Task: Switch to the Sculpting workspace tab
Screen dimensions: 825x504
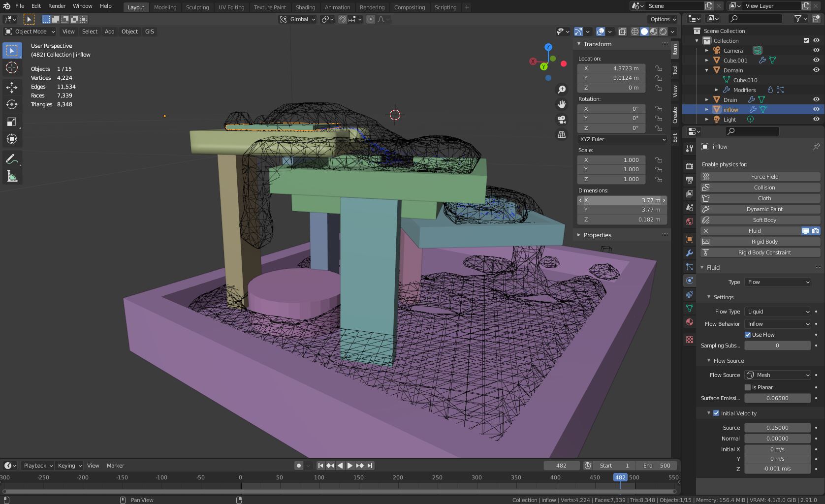Action: pyautogui.click(x=197, y=7)
